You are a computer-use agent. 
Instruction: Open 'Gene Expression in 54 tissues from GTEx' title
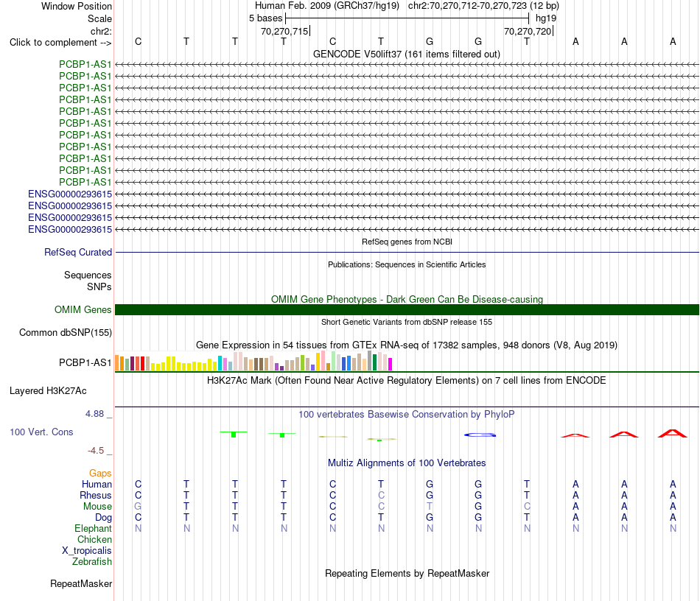pos(407,345)
